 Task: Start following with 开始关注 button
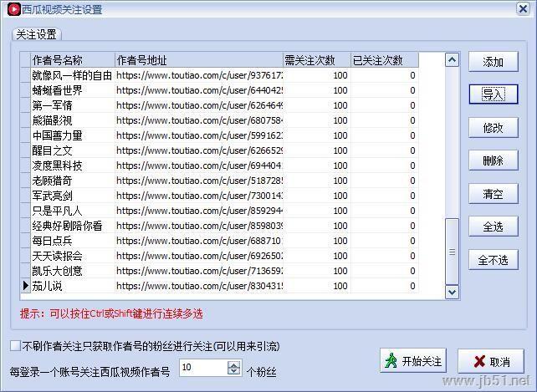point(413,361)
